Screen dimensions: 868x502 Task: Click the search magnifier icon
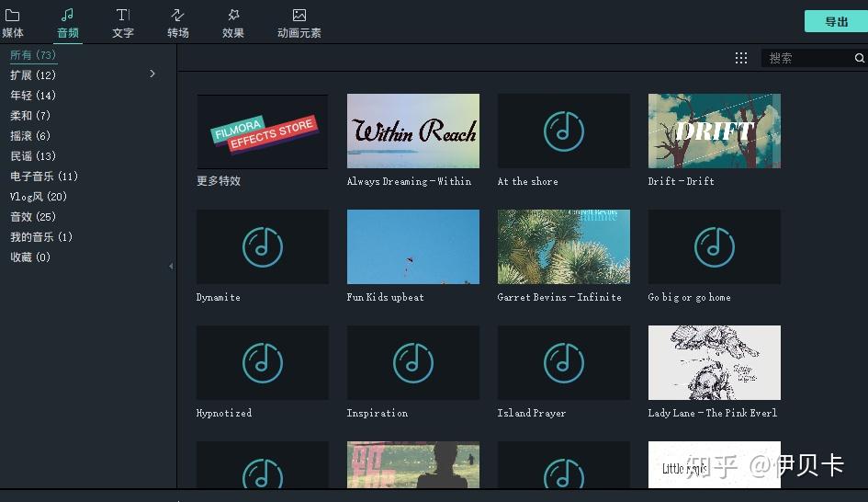coord(859,58)
